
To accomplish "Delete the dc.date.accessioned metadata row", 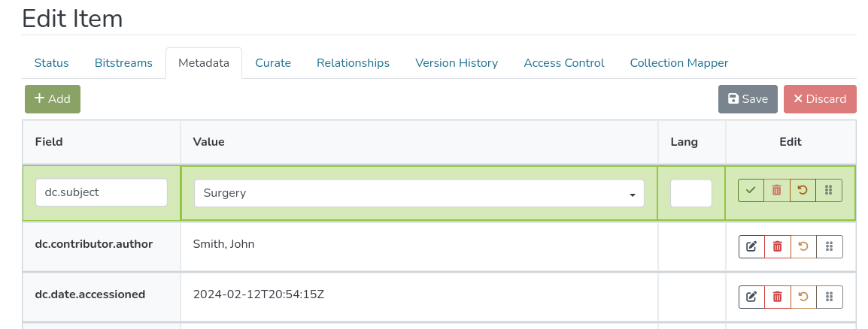I will pos(778,297).
